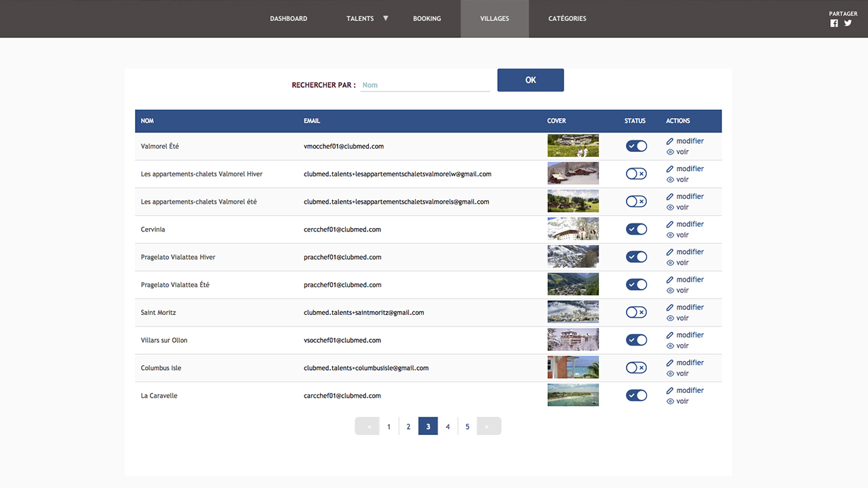Open the La Caravelle cover thumbnail
The image size is (868, 488).
coord(573,396)
